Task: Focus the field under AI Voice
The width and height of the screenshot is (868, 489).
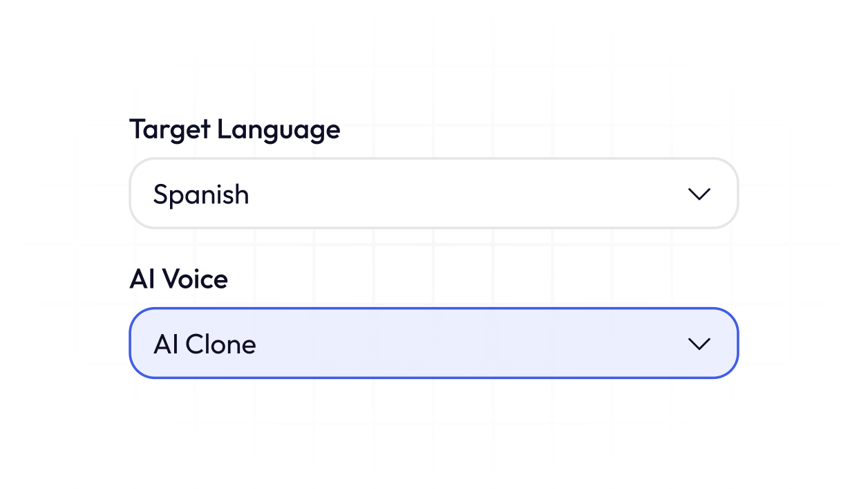Action: coord(433,343)
